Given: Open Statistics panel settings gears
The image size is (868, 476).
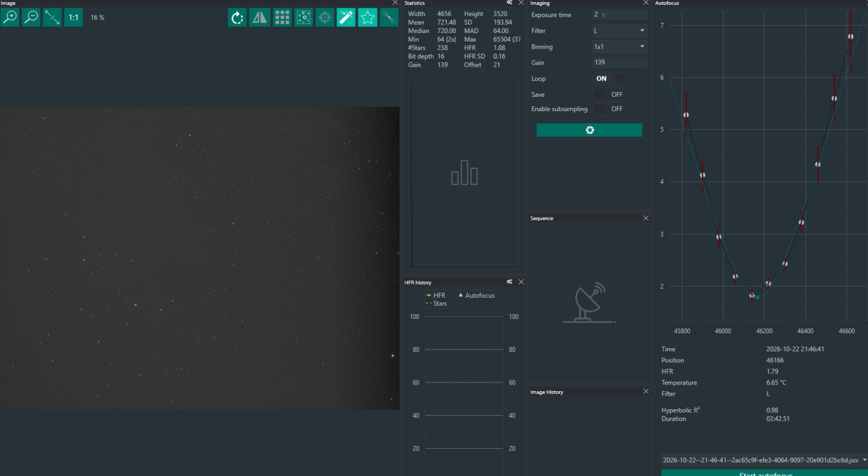Looking at the screenshot, I should pos(510,3).
